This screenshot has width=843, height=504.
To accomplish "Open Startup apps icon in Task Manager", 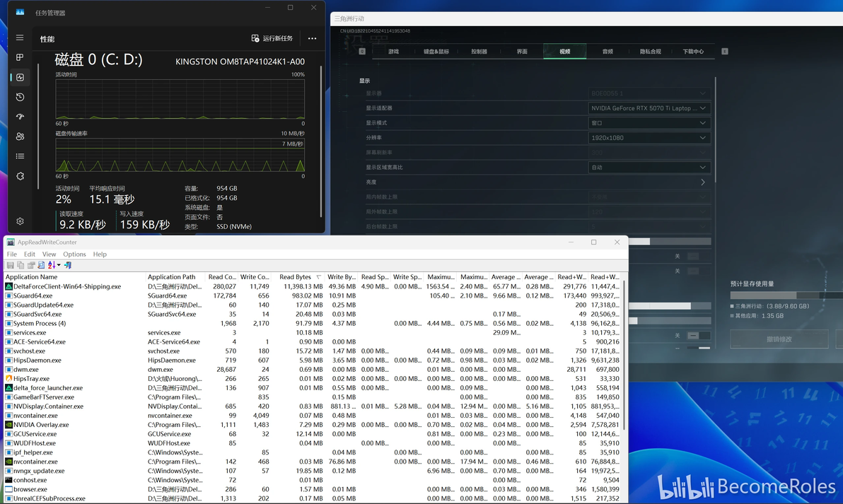I will click(x=20, y=117).
